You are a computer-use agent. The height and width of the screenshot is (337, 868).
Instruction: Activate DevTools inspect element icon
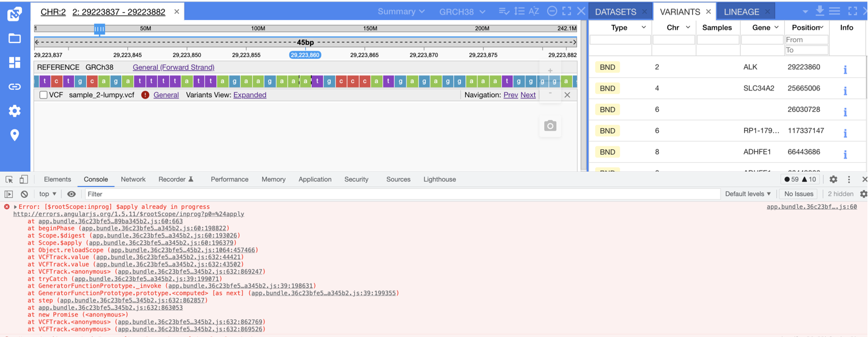tap(9, 180)
